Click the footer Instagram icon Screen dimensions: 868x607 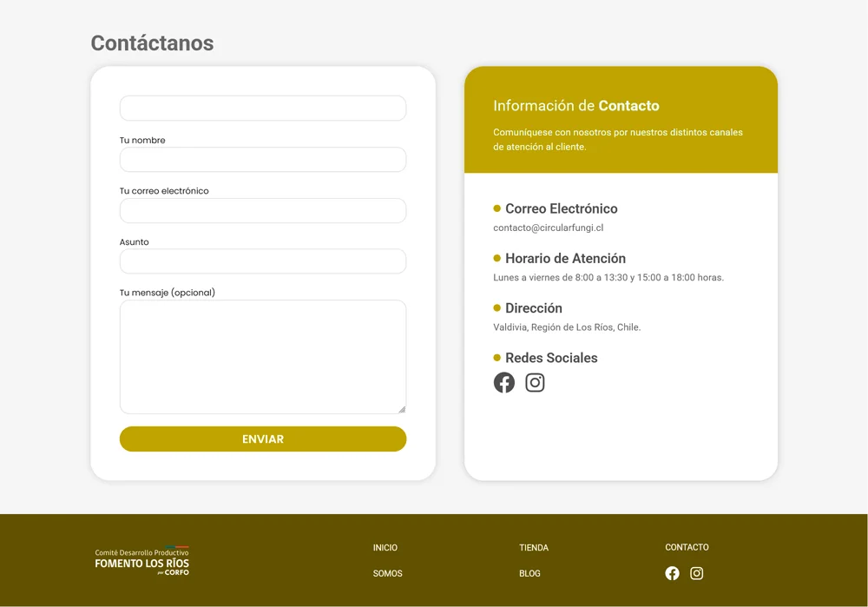(x=696, y=573)
